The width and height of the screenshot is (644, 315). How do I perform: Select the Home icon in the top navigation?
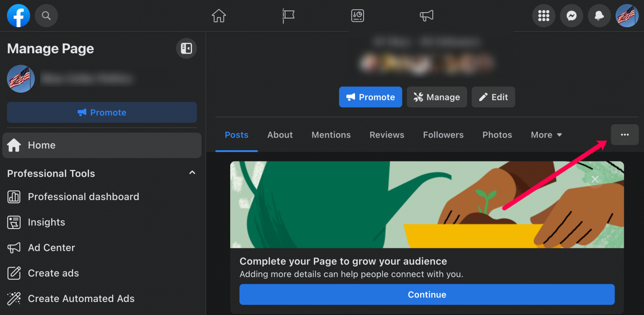(218, 16)
